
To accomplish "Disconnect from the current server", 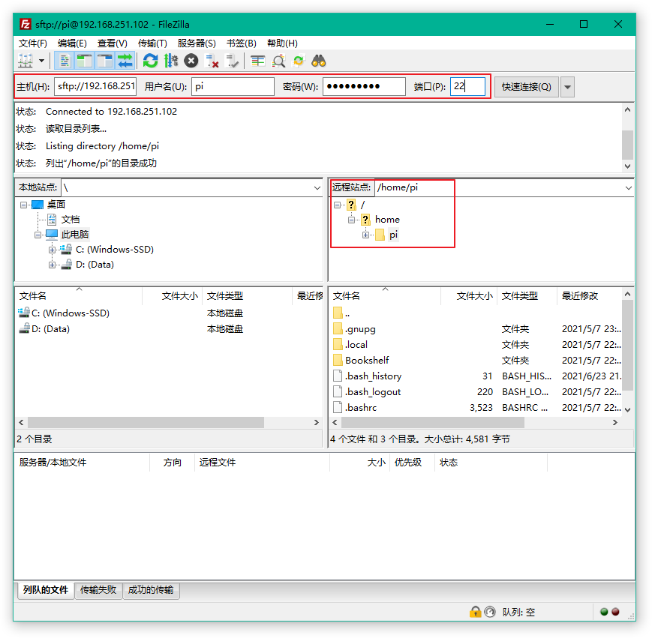I will pos(212,61).
